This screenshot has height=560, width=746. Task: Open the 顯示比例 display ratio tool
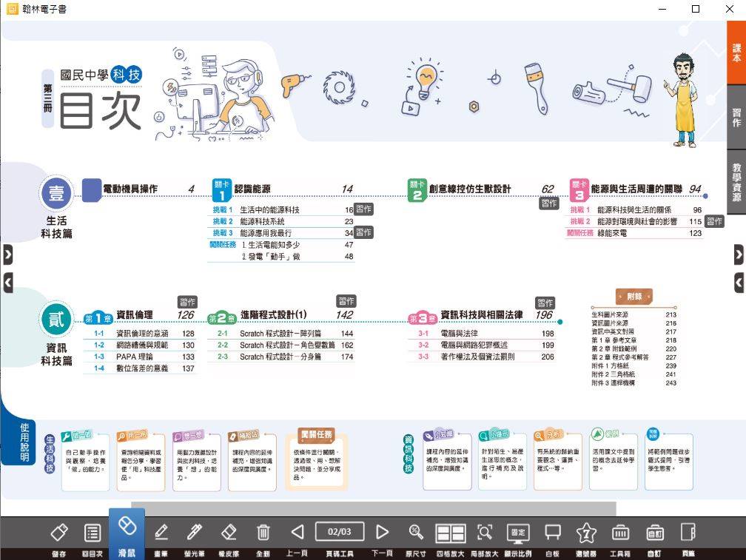[x=518, y=533]
